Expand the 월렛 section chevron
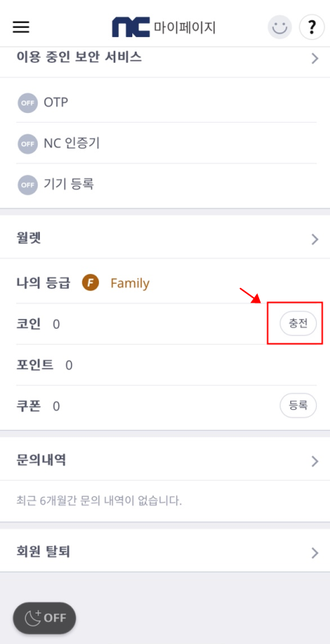The width and height of the screenshot is (330, 644). point(314,239)
